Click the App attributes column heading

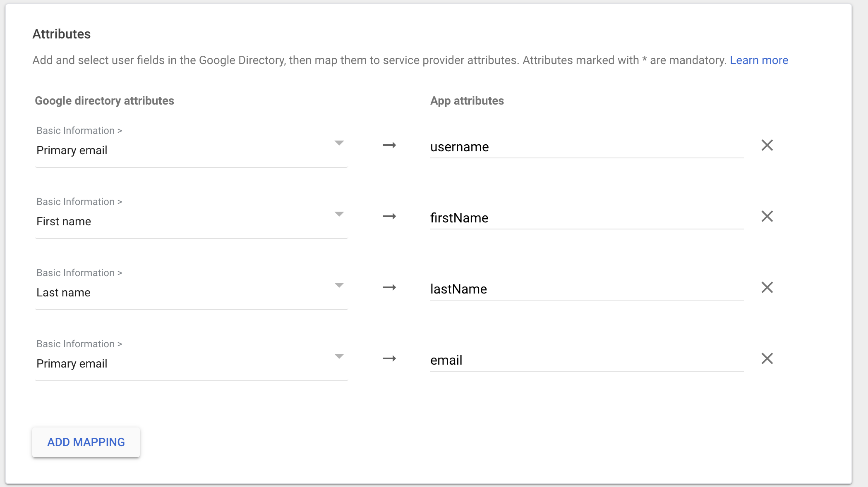click(467, 101)
